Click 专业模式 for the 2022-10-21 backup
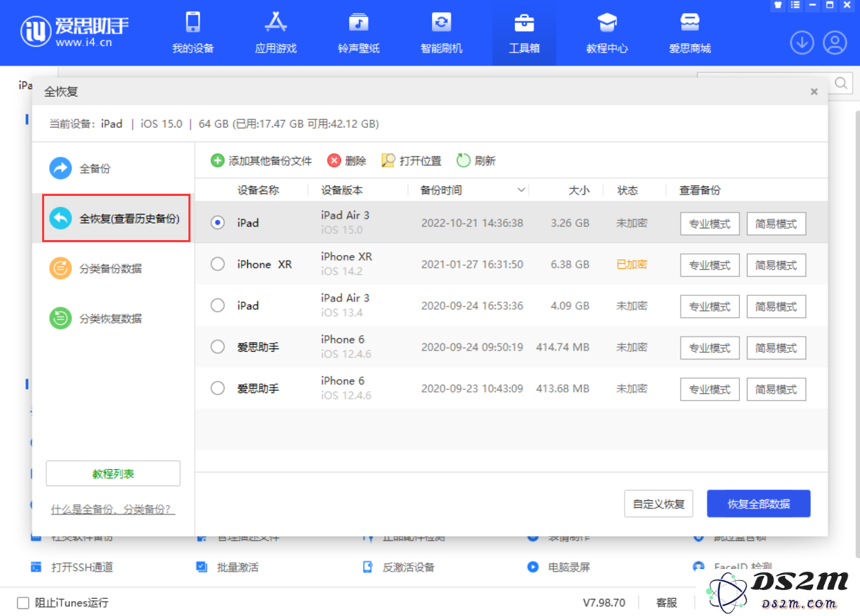Screen dimensions: 860x616 pos(710,223)
